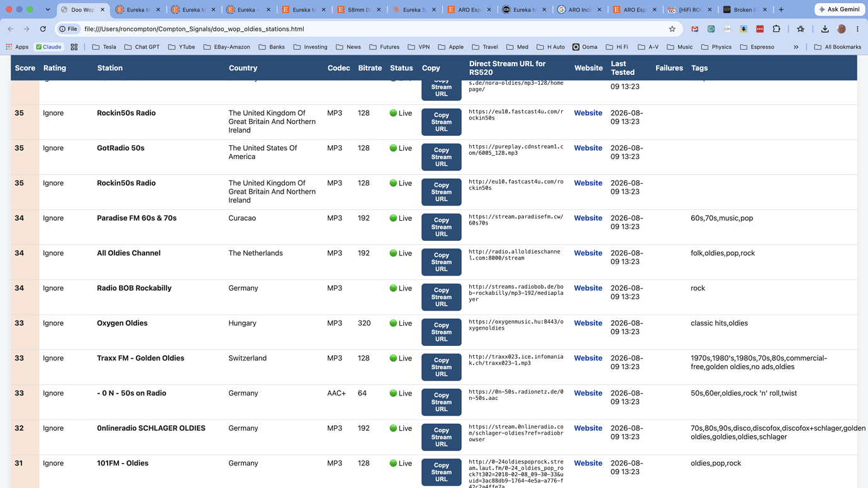Open the red square extension icon

point(760,29)
